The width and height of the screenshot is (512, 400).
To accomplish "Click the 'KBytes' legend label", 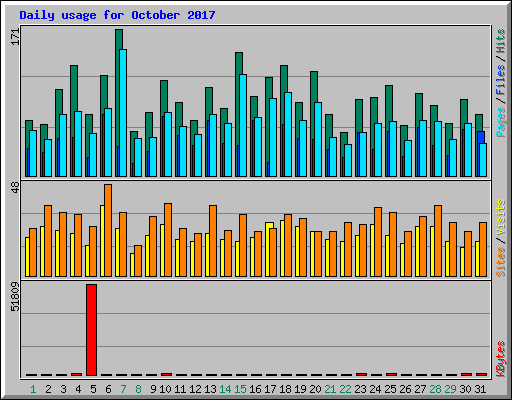I will pos(501,359).
